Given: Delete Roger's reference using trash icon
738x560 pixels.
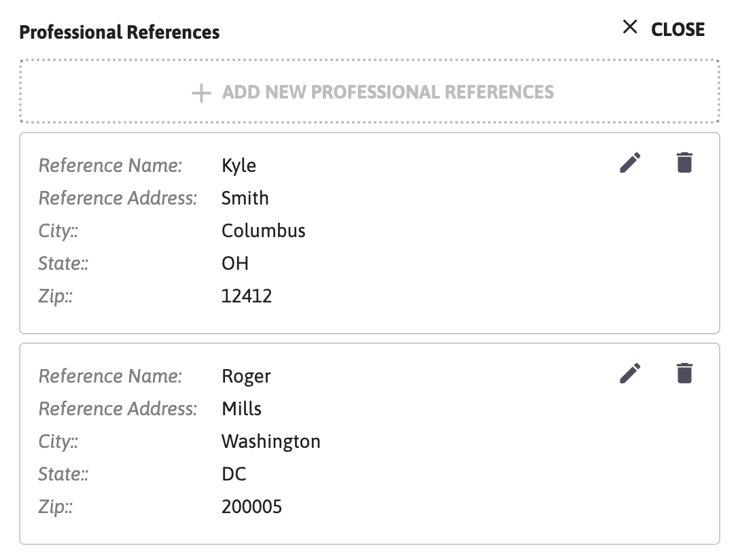Looking at the screenshot, I should [684, 374].
